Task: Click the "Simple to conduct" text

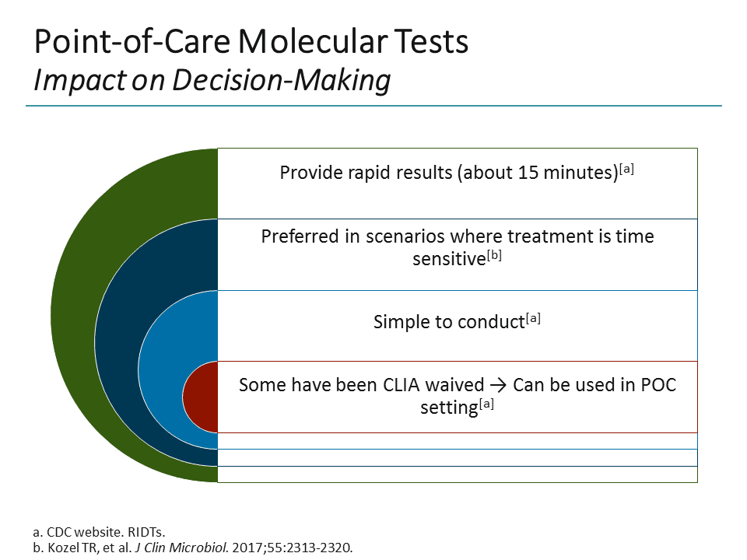Action: (447, 321)
